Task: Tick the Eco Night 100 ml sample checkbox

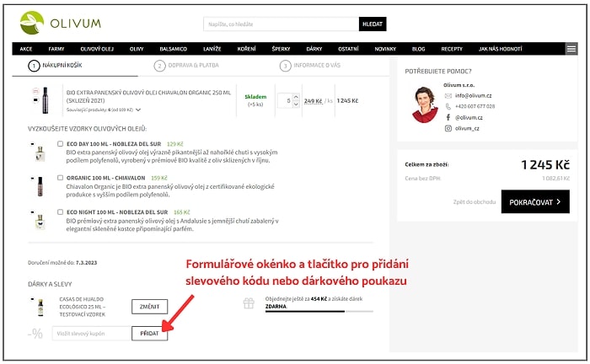Action: (x=60, y=211)
